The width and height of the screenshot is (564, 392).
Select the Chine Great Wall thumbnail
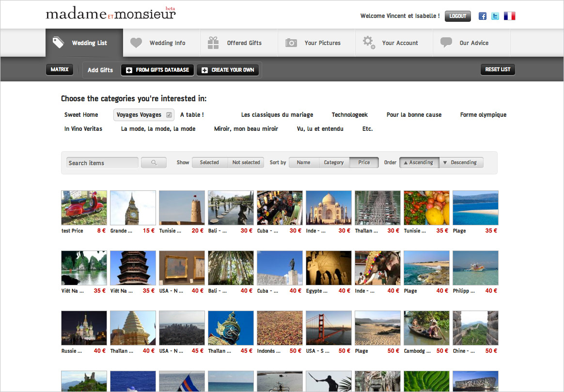(x=475, y=328)
